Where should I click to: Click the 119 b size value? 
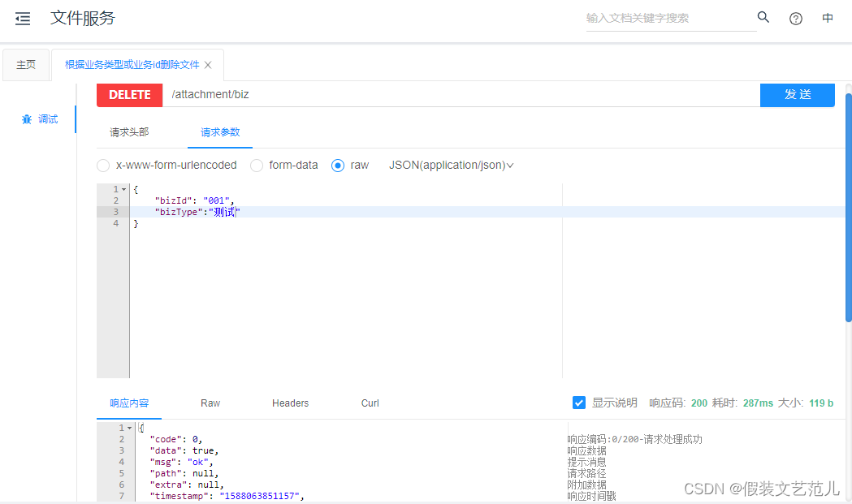coord(821,403)
